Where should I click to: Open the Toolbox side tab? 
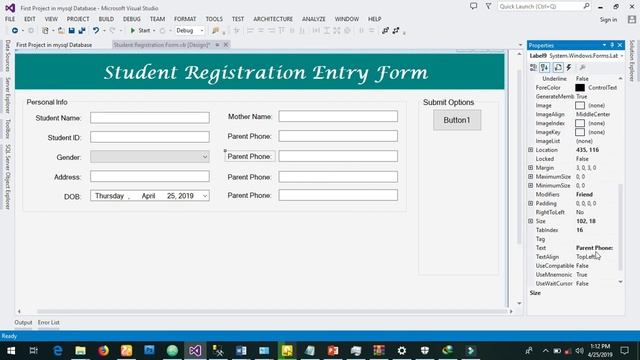[x=7, y=129]
